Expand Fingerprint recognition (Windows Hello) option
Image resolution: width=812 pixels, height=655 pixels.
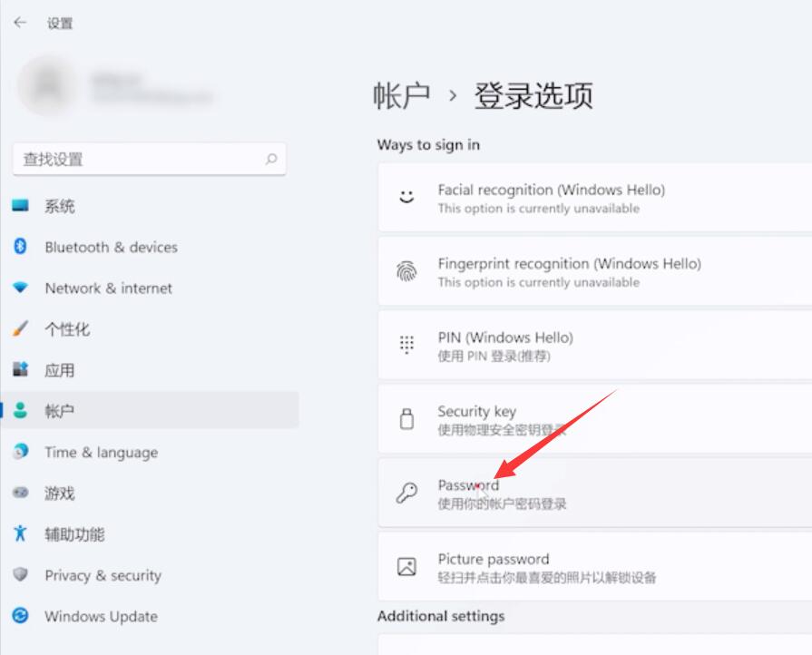coord(595,271)
